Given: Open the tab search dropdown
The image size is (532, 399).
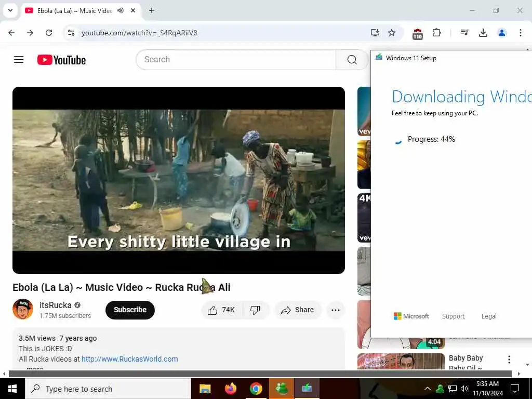Looking at the screenshot, I should [x=10, y=10].
